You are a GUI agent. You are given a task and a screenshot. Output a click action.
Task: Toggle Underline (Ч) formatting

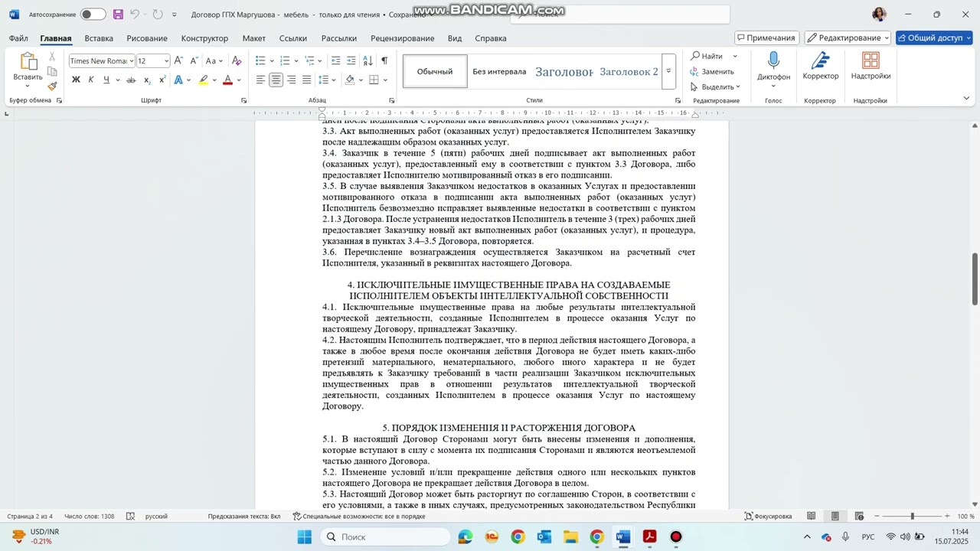(x=106, y=80)
